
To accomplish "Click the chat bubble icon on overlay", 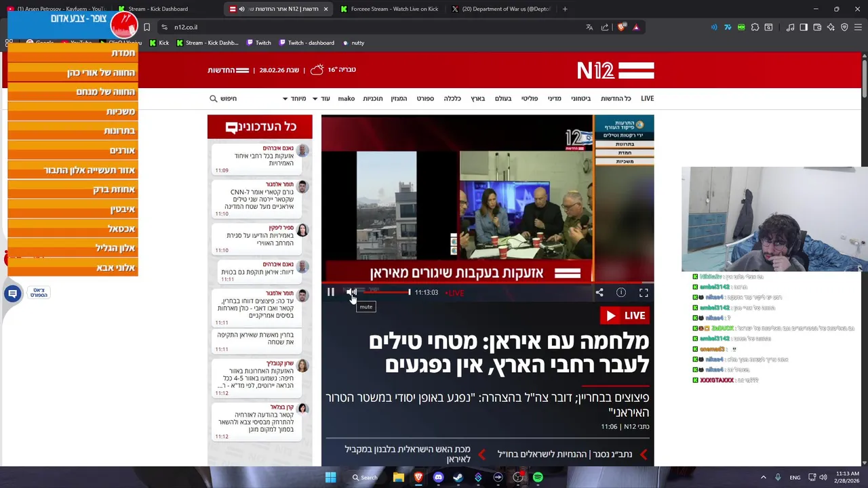I will click(12, 293).
